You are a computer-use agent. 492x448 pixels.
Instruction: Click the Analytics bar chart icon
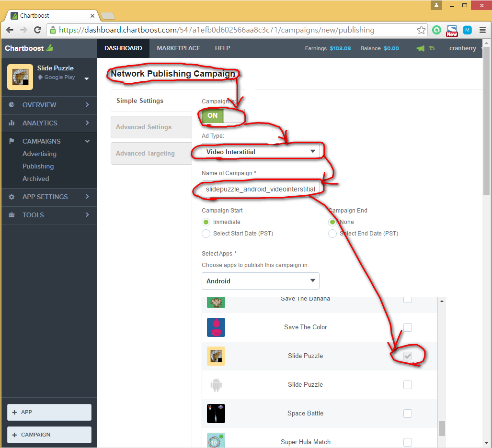(11, 123)
